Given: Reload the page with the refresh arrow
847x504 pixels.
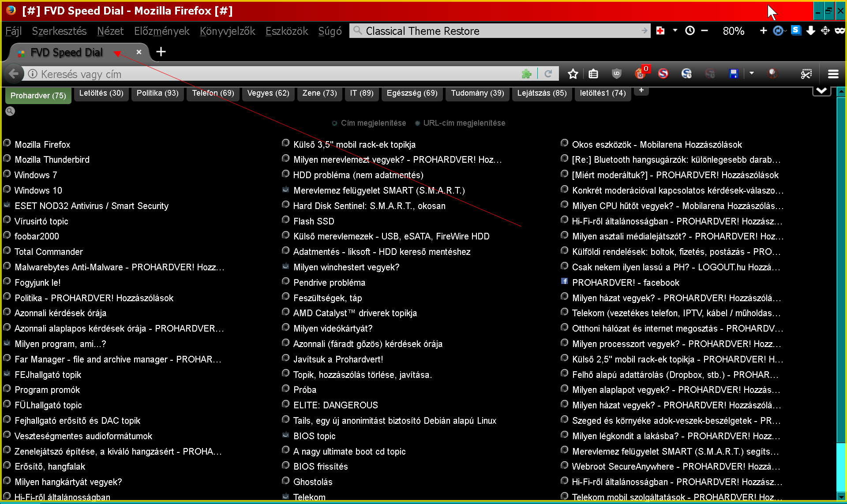Looking at the screenshot, I should [548, 74].
